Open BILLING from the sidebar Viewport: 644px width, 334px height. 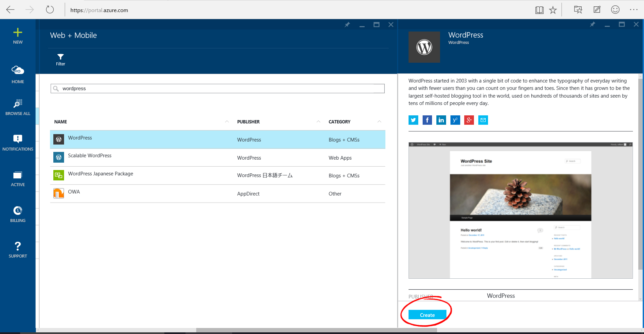pyautogui.click(x=18, y=214)
